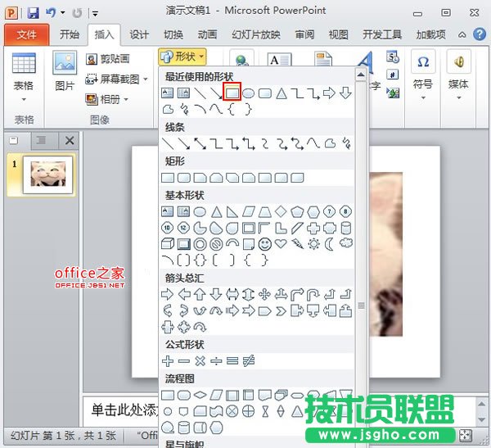
Task: Select the rounded rectangle in the rectangles section
Action: 184,178
